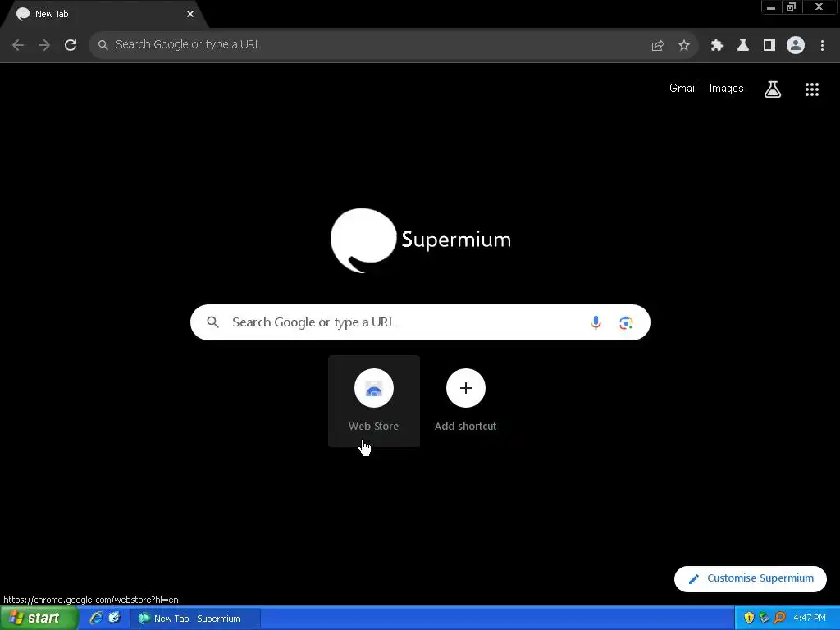
Task: Click Customise Supermium button
Action: tap(751, 578)
